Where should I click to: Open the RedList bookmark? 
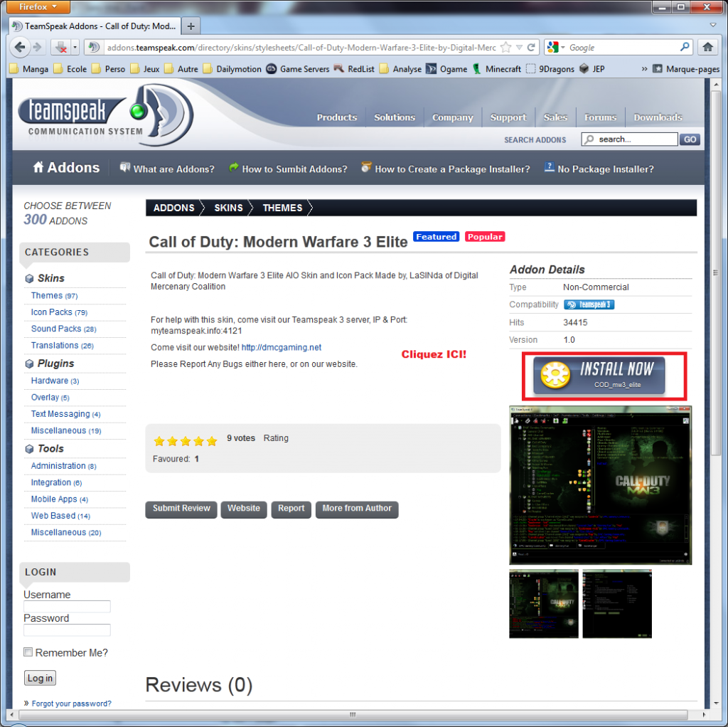(x=354, y=69)
